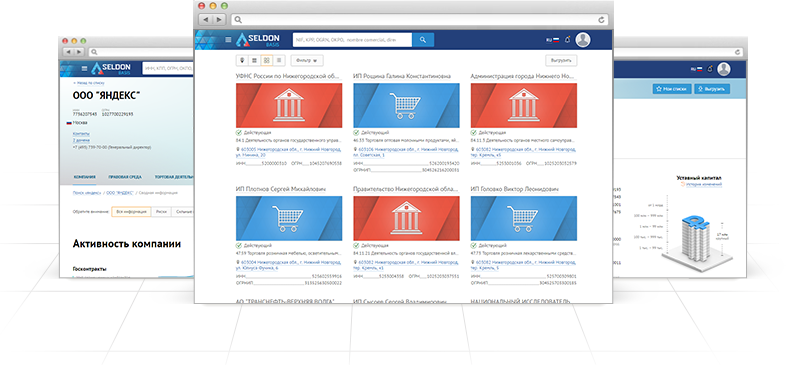The image size is (808, 365).
Task: Open hamburger menu in center Seldon window
Action: click(229, 40)
